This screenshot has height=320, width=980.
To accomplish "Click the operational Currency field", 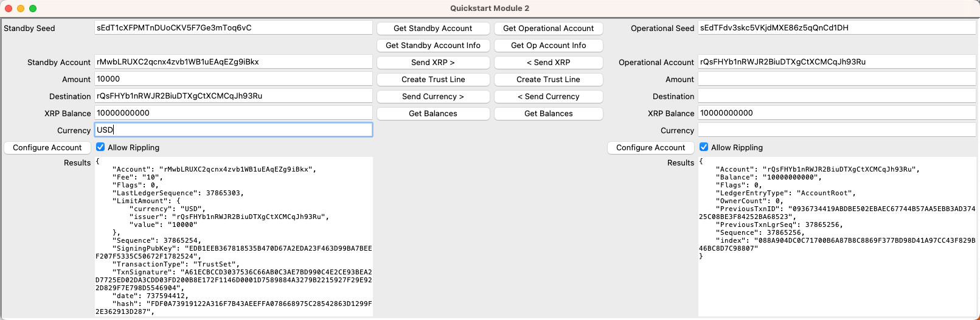I will coord(836,130).
